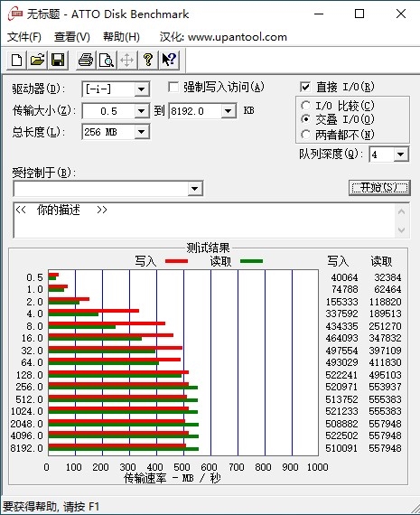Click the write value 497554
420x515 pixels.
(341, 351)
